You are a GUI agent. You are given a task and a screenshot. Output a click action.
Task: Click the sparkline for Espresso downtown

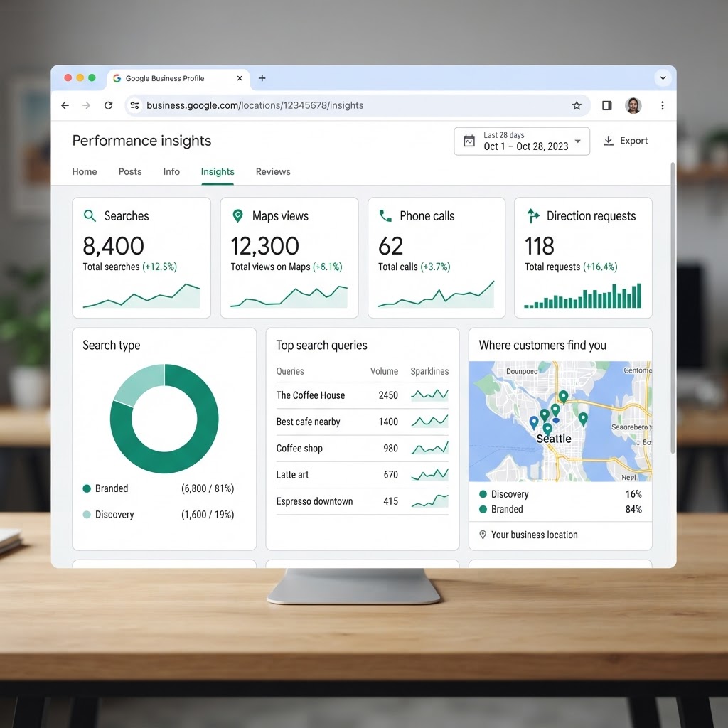[x=430, y=500]
